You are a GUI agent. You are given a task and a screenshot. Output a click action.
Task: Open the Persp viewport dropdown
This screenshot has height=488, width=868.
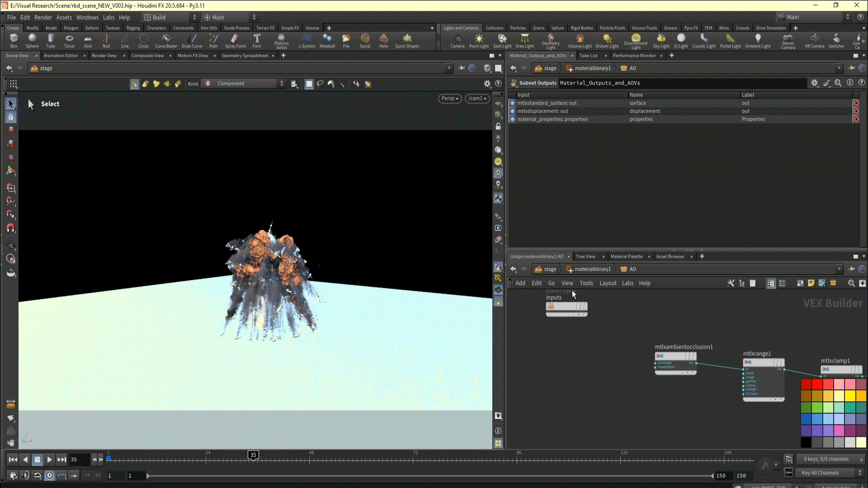click(x=449, y=99)
